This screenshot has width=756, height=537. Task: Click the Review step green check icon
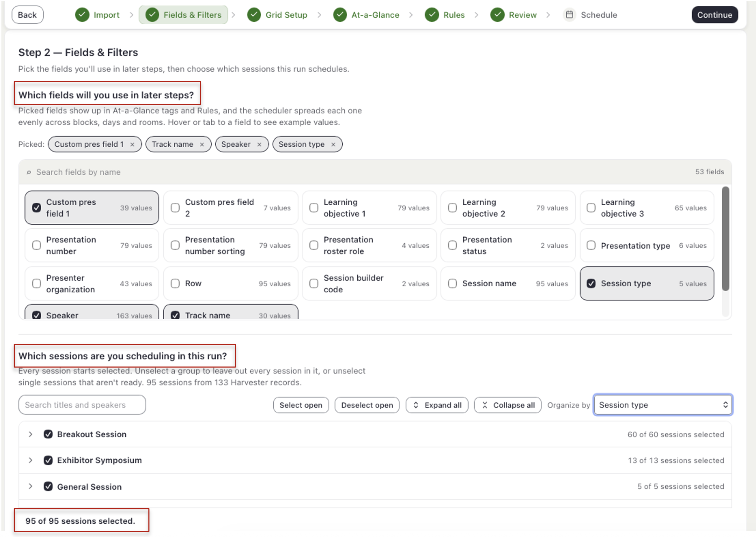[x=497, y=15]
